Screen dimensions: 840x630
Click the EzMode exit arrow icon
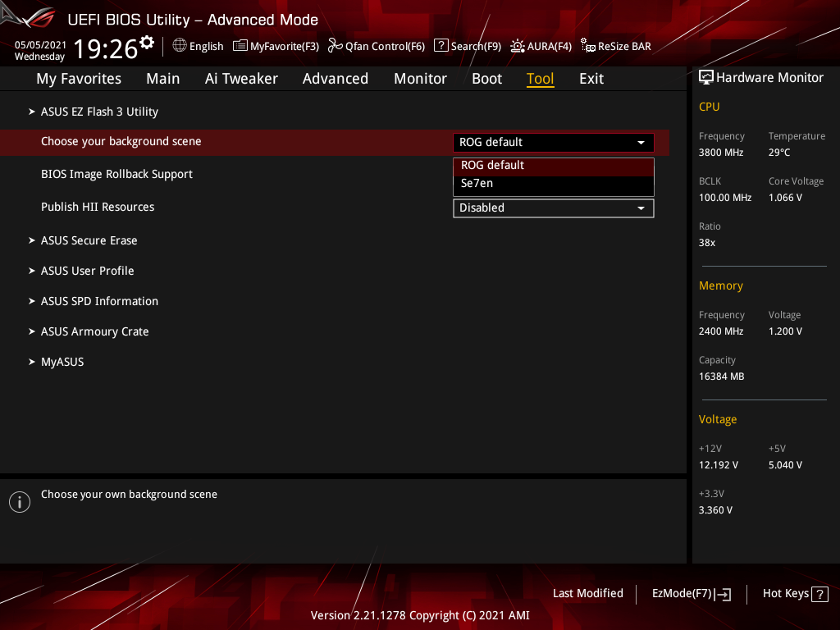(723, 594)
